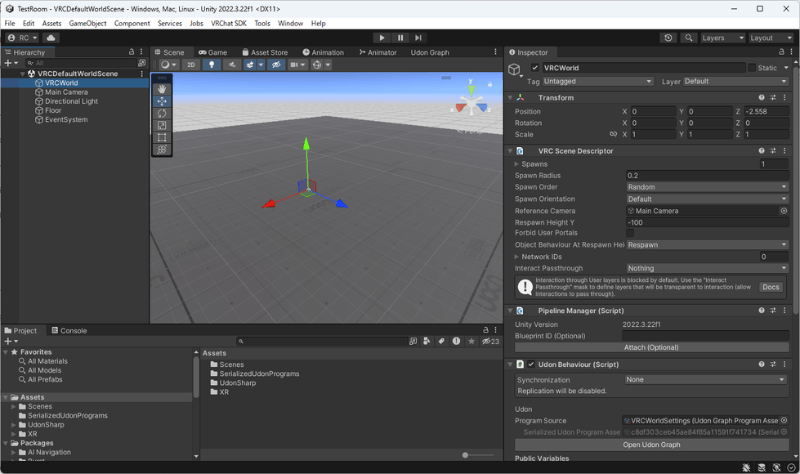This screenshot has width=800, height=474.
Task: Click the Pause button
Action: [400, 38]
